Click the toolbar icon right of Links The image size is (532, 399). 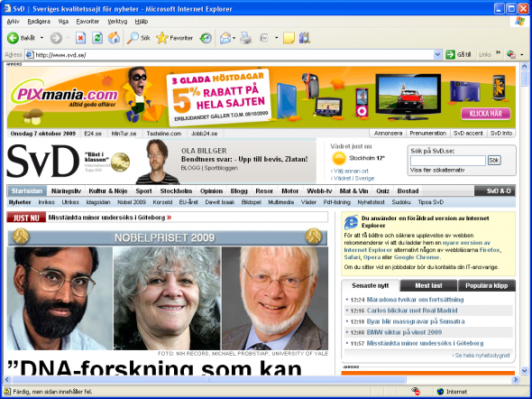pos(511,54)
